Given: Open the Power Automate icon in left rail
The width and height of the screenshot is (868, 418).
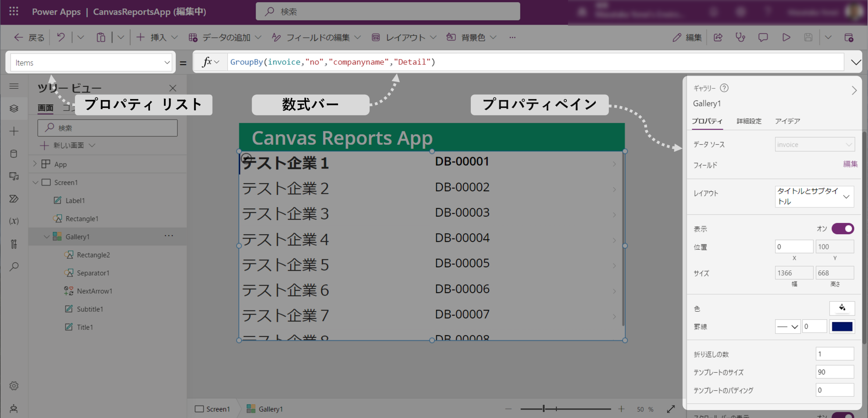Looking at the screenshot, I should click(14, 199).
